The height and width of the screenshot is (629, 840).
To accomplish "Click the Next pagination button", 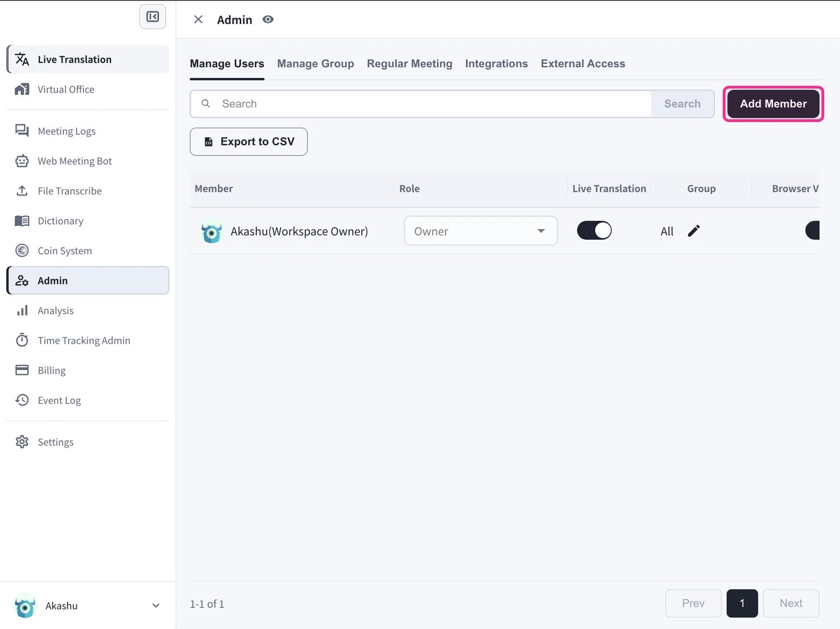I will coord(791,603).
